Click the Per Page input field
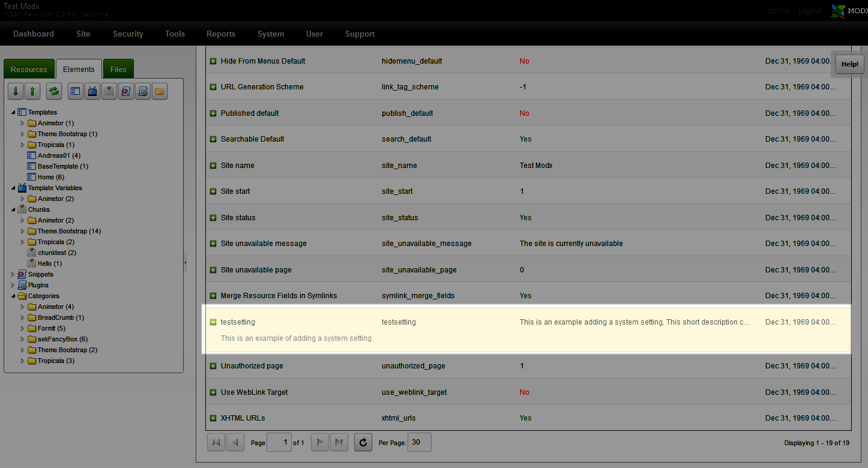This screenshot has width=868, height=468. tap(419, 443)
